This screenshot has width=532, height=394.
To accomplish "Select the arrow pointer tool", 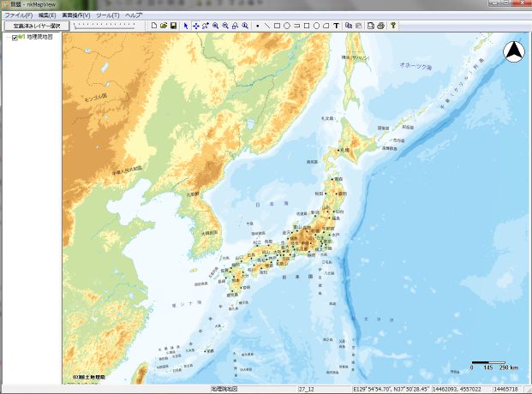I will (x=187, y=26).
